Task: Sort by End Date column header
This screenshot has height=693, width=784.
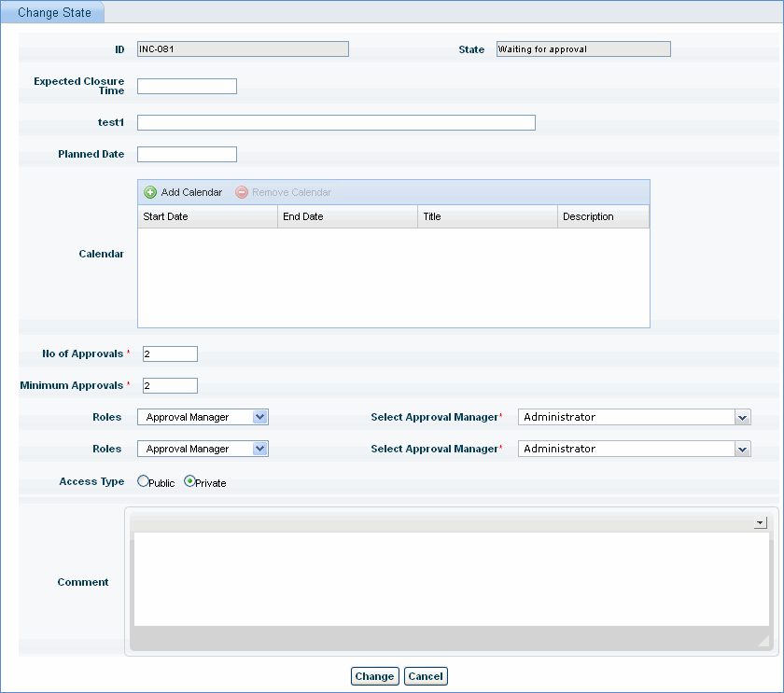Action: coord(347,216)
